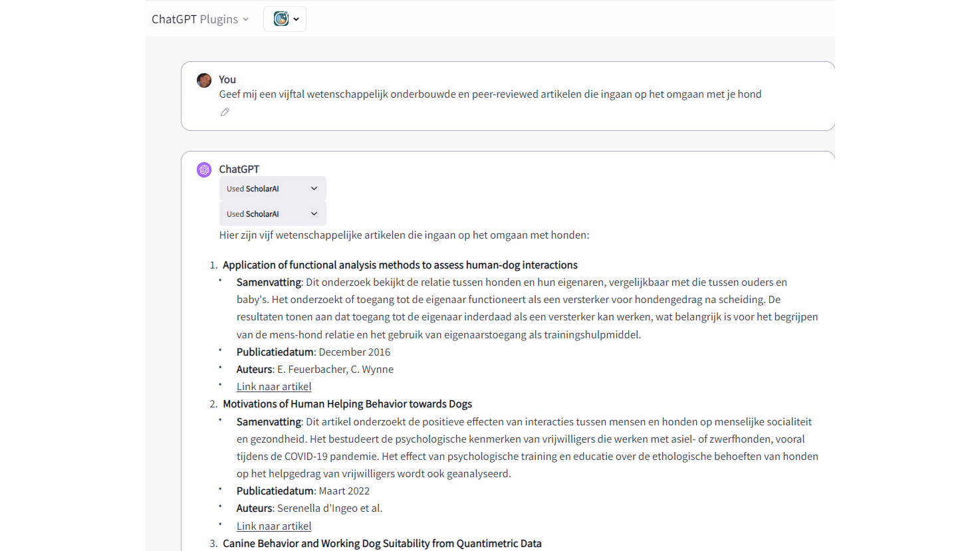Expand the second Used ScholarAI box
980x551 pixels.
(273, 214)
